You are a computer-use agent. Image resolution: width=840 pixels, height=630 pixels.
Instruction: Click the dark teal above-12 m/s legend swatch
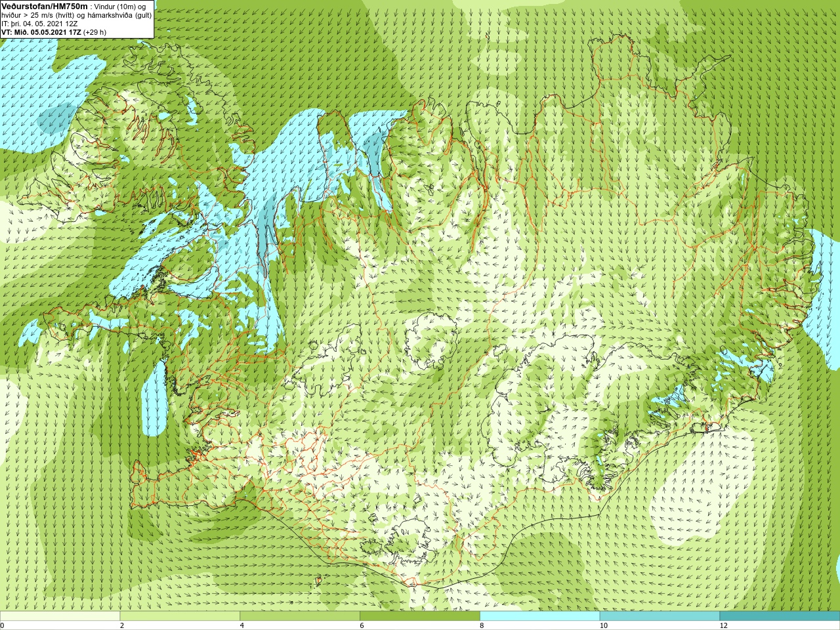point(780,616)
